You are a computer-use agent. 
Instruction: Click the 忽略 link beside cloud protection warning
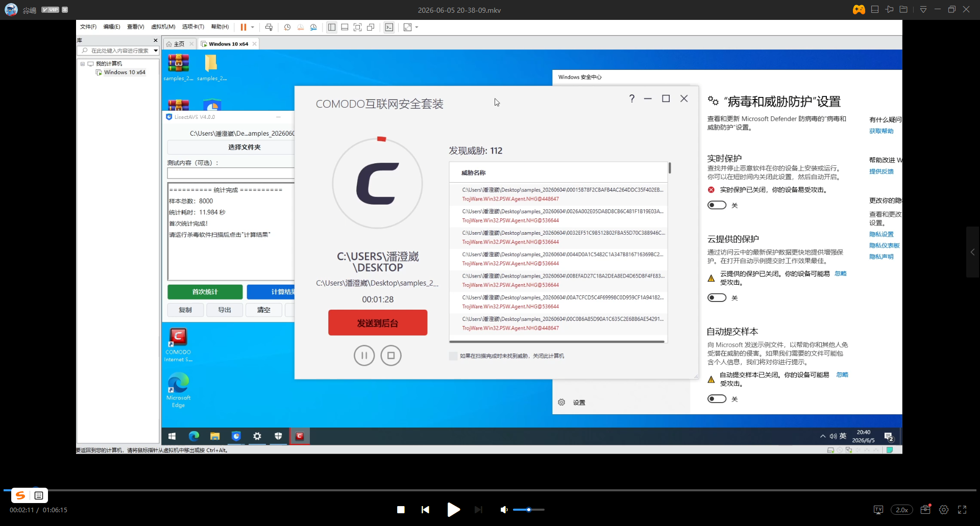click(x=840, y=273)
